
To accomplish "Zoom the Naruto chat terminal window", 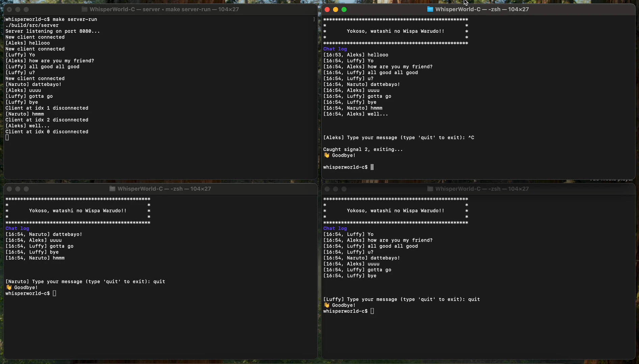I will pos(26,189).
